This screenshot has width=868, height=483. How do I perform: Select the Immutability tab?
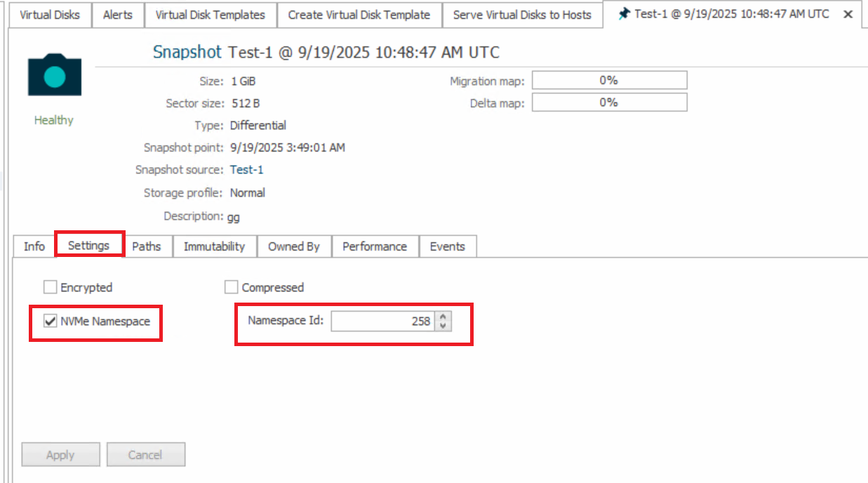(214, 246)
